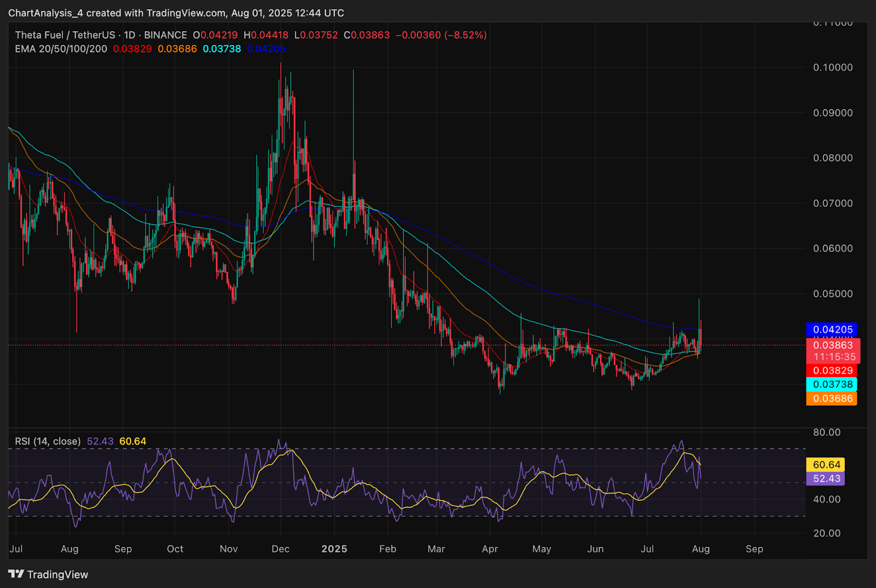Click the blue 0.04205 EMA 200 price tag

pos(832,330)
